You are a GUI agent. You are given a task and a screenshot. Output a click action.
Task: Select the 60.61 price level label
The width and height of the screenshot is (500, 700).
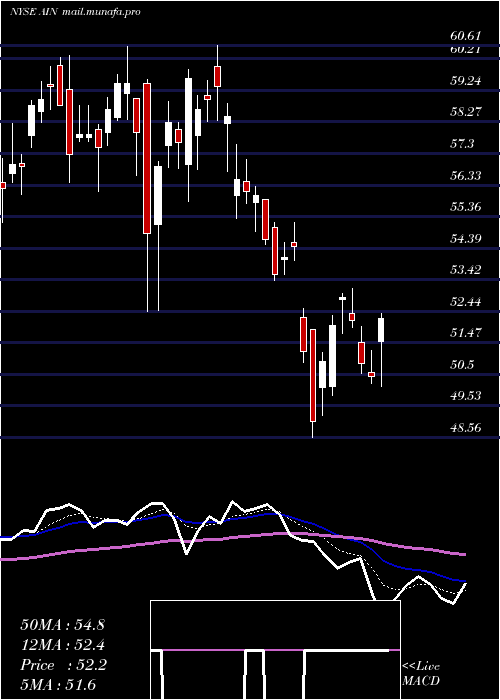click(x=466, y=36)
